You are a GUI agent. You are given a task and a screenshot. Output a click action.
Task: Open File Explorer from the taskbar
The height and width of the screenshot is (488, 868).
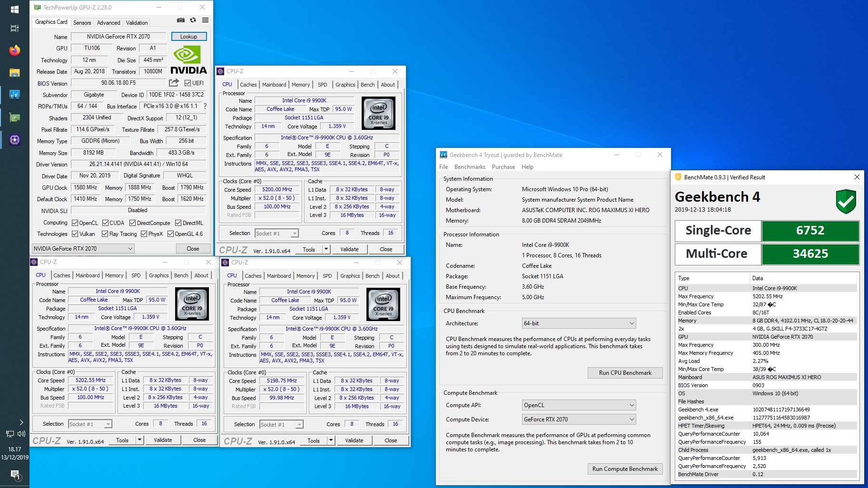pos(14,73)
